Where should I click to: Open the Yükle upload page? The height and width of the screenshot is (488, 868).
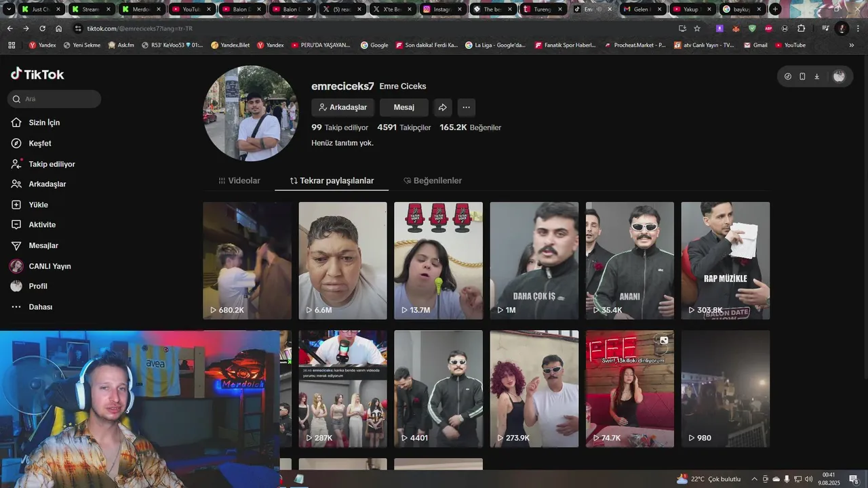(29, 205)
